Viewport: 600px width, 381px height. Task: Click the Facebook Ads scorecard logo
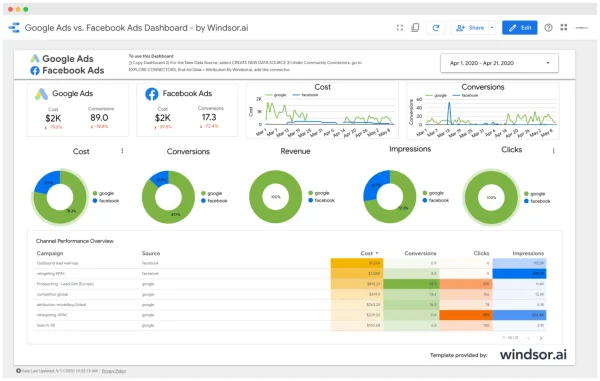click(x=152, y=94)
